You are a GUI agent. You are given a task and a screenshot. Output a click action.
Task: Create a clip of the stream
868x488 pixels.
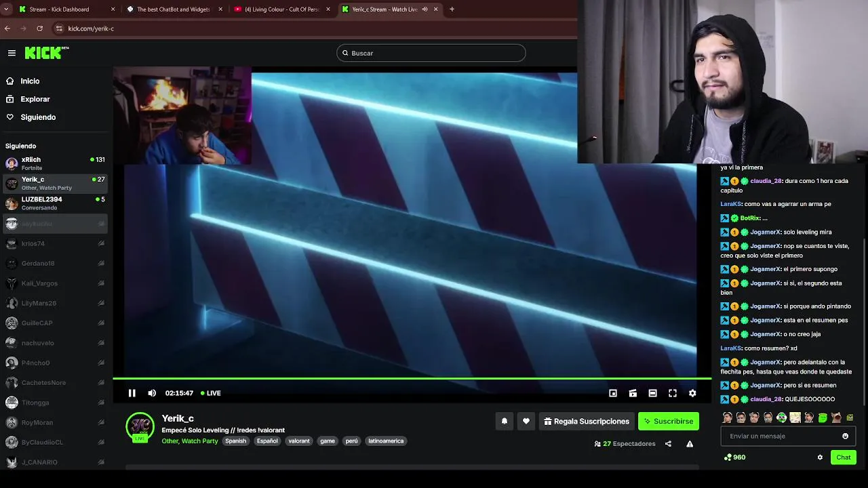pos(633,393)
